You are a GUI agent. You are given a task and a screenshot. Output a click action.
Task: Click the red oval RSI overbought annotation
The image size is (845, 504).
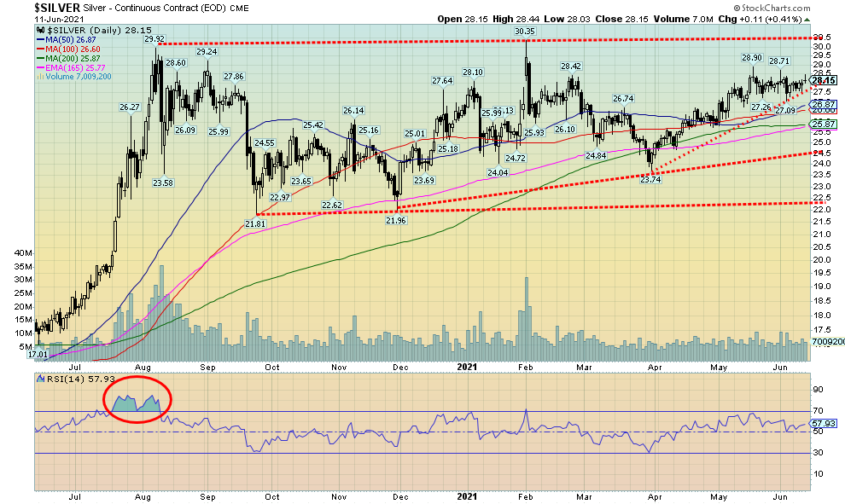[138, 399]
